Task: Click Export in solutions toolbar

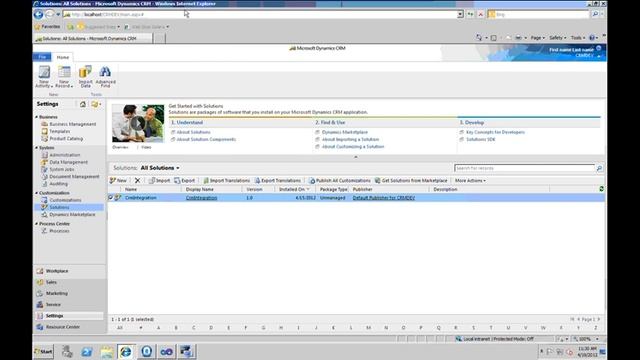Action: pyautogui.click(x=184, y=180)
